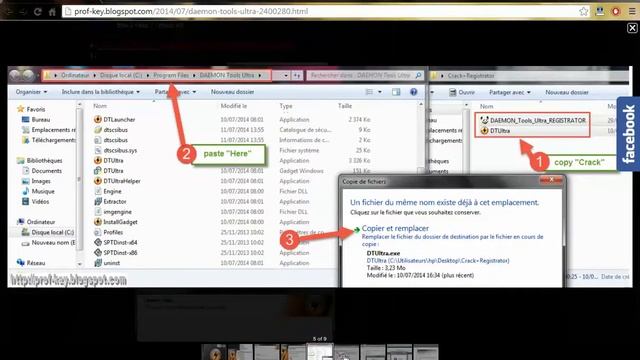Go to the browser home page

click(52, 12)
